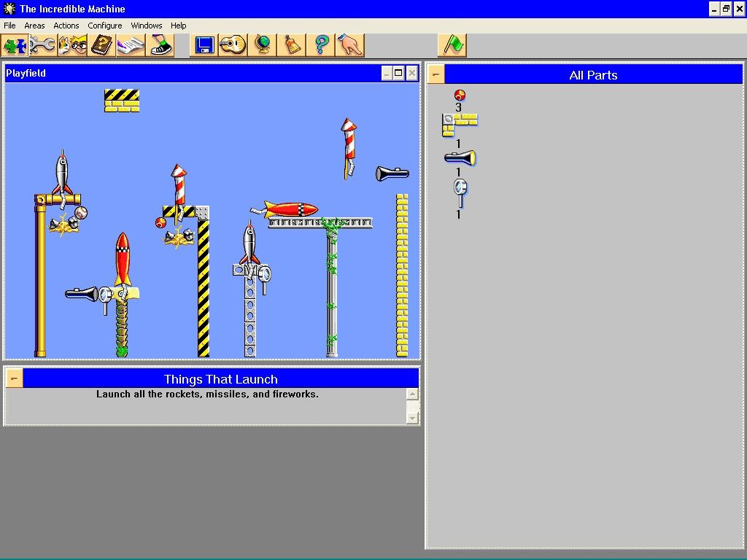Click the guitar toolbar icon
The height and width of the screenshot is (560, 747).
coord(233,46)
